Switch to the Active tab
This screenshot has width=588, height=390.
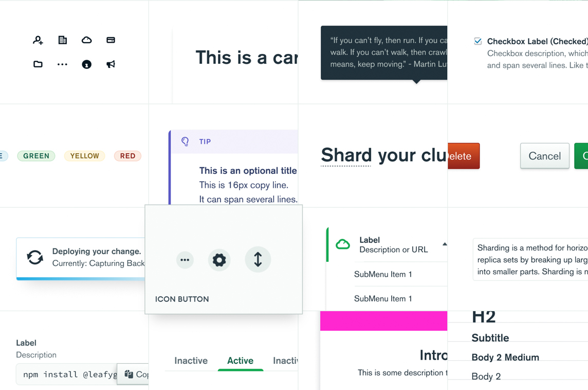tap(241, 361)
